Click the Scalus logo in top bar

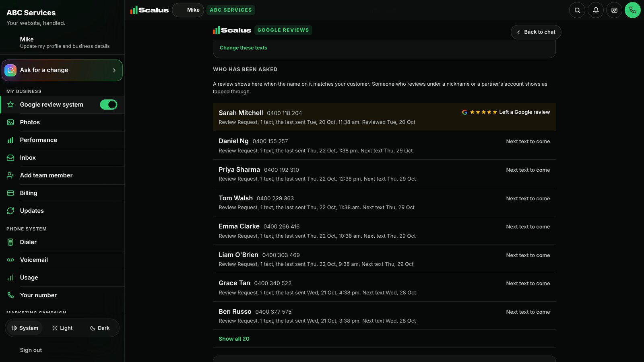149,10
